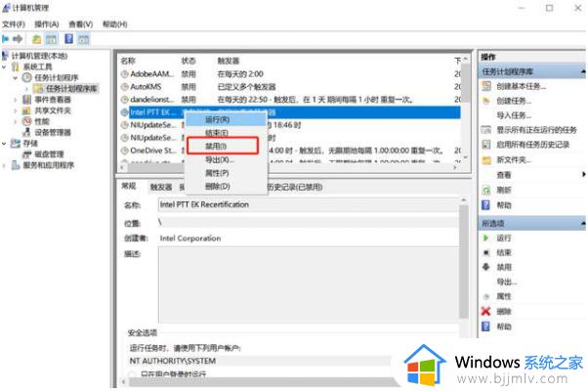Open the 查看 submenu arrow in actions pane
588x392 pixels.
coord(583,174)
